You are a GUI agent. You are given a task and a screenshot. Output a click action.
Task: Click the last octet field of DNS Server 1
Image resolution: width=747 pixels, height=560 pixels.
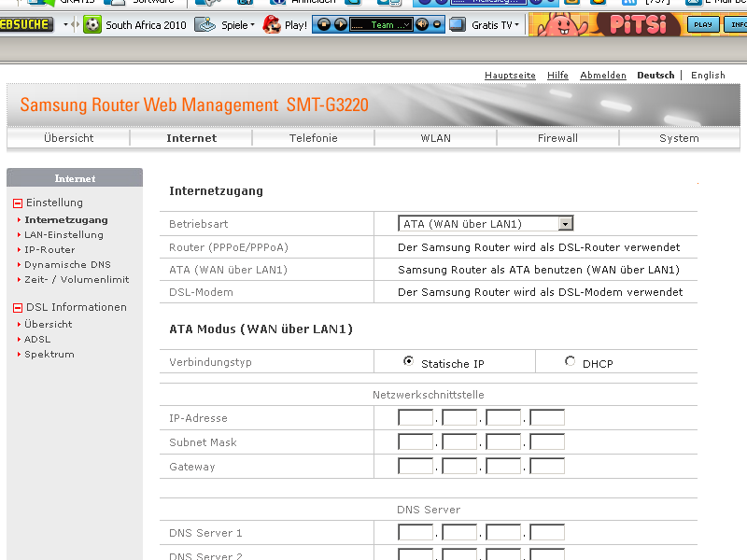pyautogui.click(x=547, y=532)
